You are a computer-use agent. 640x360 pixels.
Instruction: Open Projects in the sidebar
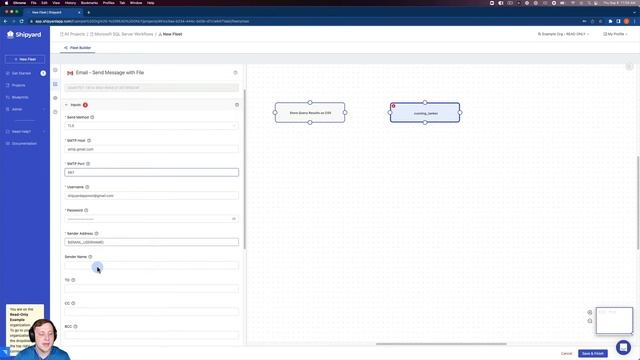(x=18, y=85)
